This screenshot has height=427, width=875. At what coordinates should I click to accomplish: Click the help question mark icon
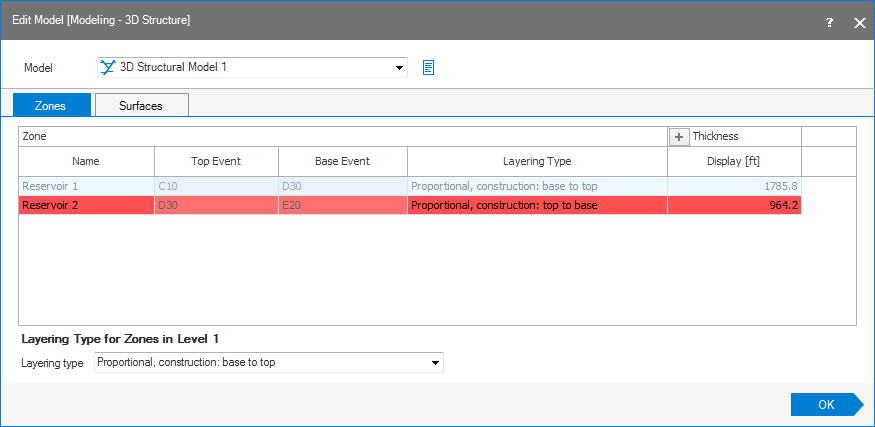pos(829,22)
